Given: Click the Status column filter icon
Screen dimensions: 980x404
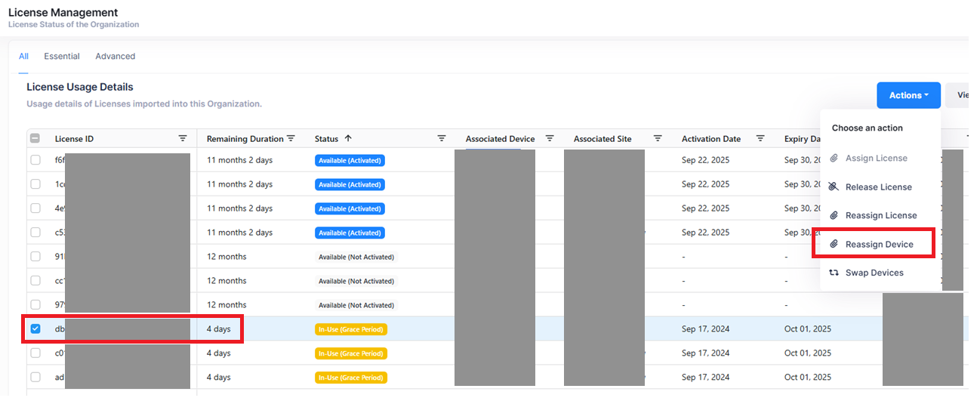Looking at the screenshot, I should click(x=442, y=139).
